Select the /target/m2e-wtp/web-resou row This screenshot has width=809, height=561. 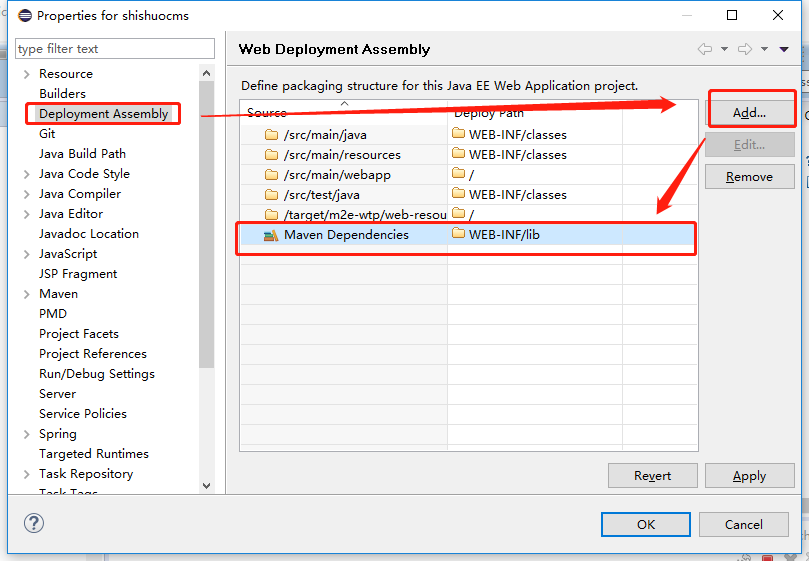point(469,214)
